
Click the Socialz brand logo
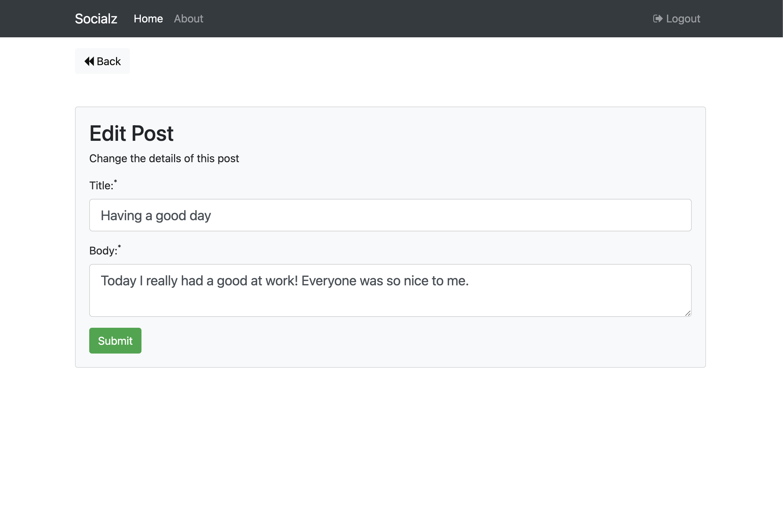[96, 19]
